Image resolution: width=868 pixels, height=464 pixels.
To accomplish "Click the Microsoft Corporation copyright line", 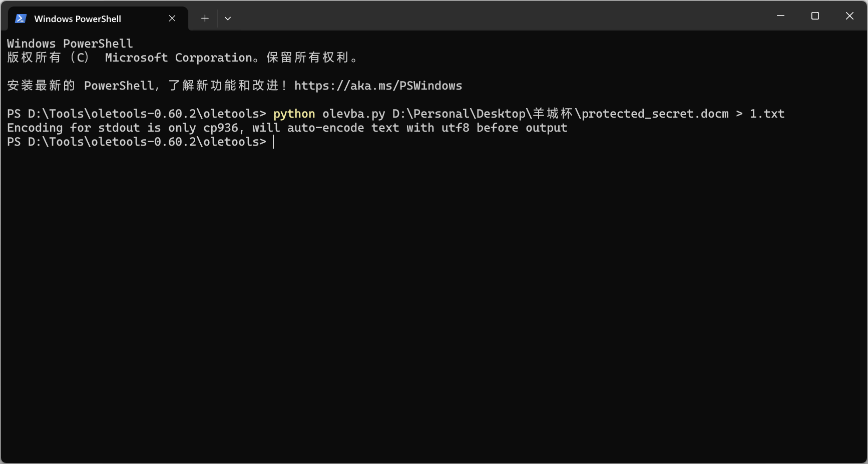I will click(x=183, y=58).
